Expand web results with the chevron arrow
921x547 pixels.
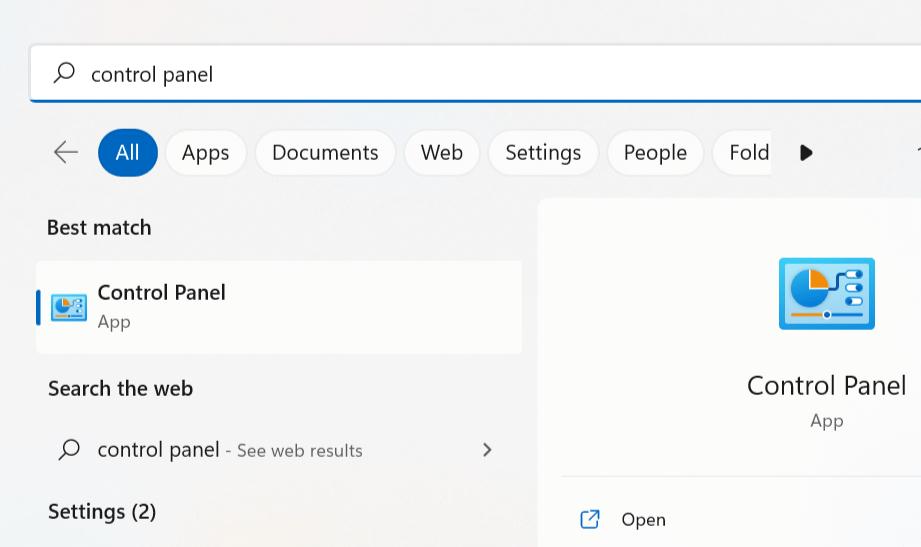click(487, 450)
